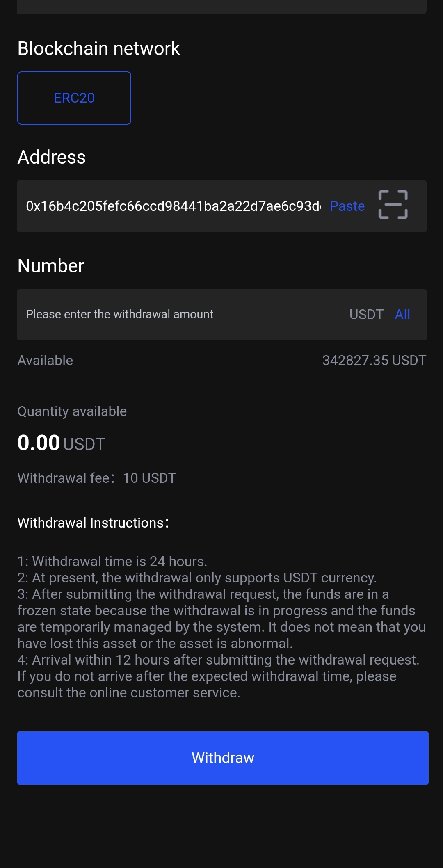Viewport: 443px width, 868px height.
Task: Tap the partially visible field at top
Action: [x=221, y=7]
